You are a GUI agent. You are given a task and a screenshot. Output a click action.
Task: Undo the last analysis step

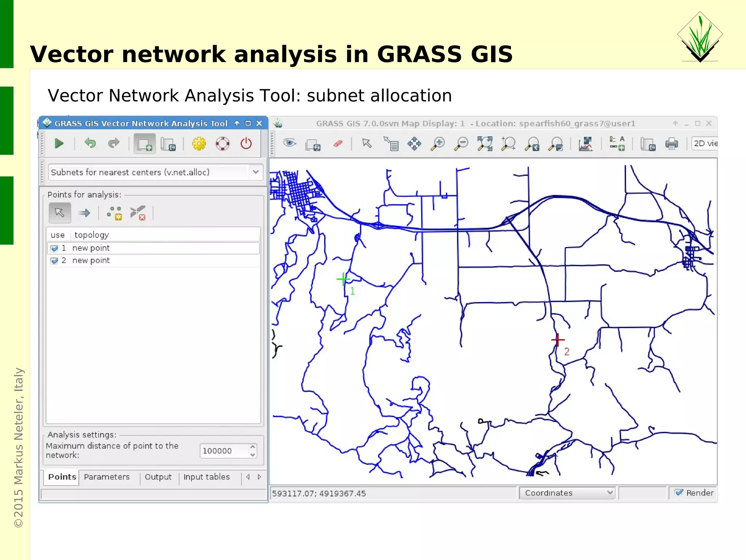tap(90, 144)
